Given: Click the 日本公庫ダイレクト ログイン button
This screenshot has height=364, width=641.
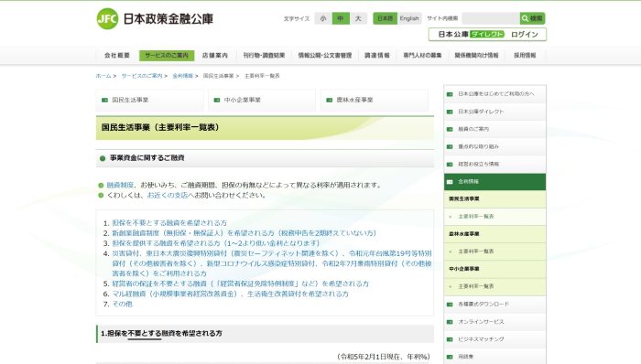Looking at the screenshot, I should coord(487,35).
